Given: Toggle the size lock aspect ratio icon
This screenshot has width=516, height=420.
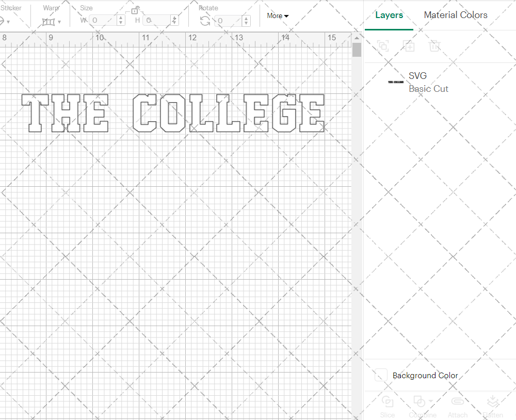Looking at the screenshot, I should pos(135,10).
